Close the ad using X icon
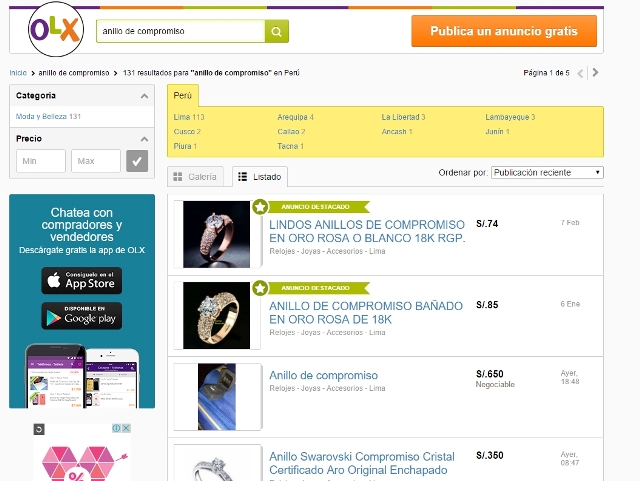 pos(125,428)
